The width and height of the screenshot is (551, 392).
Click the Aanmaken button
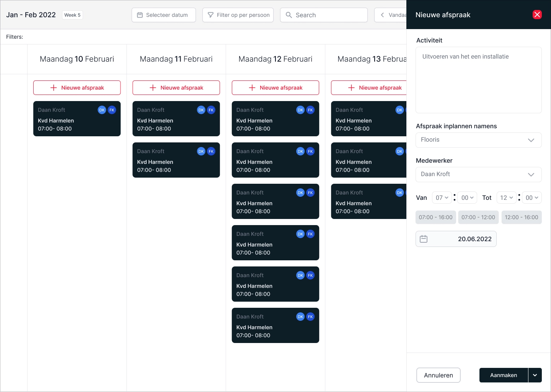[503, 375]
